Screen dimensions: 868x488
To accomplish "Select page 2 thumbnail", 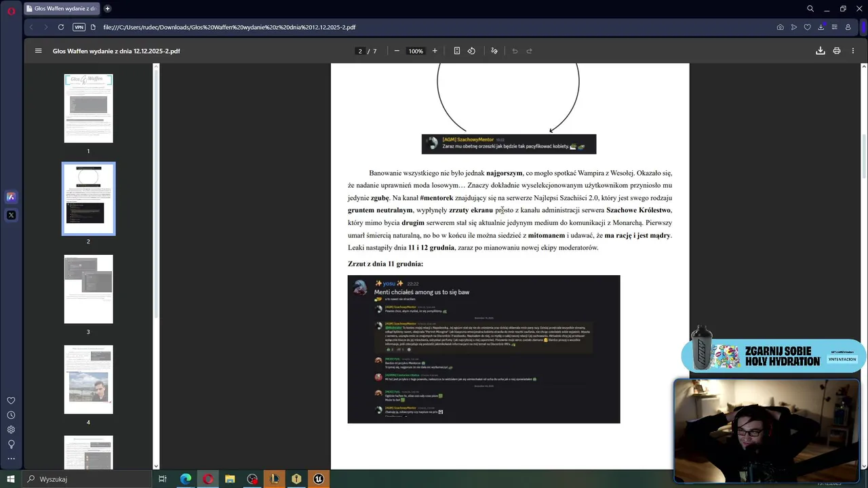I will (88, 199).
